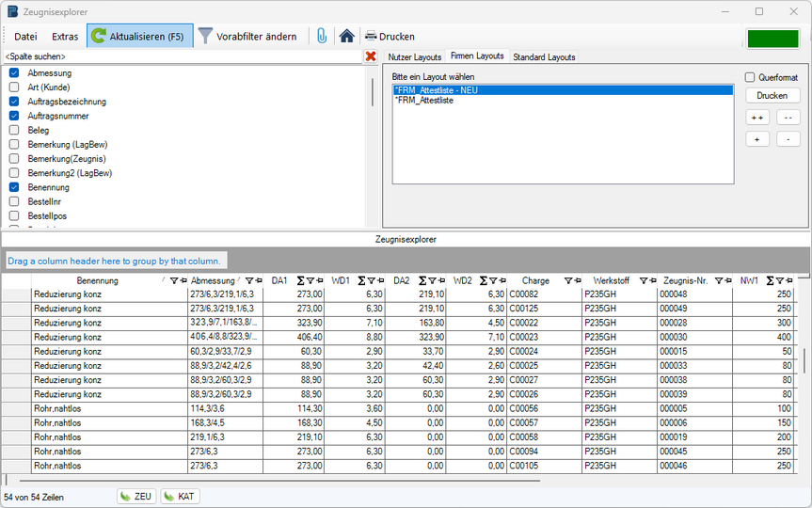
Task: Click the Drucken printer icon in toolbar
Action: [371, 37]
